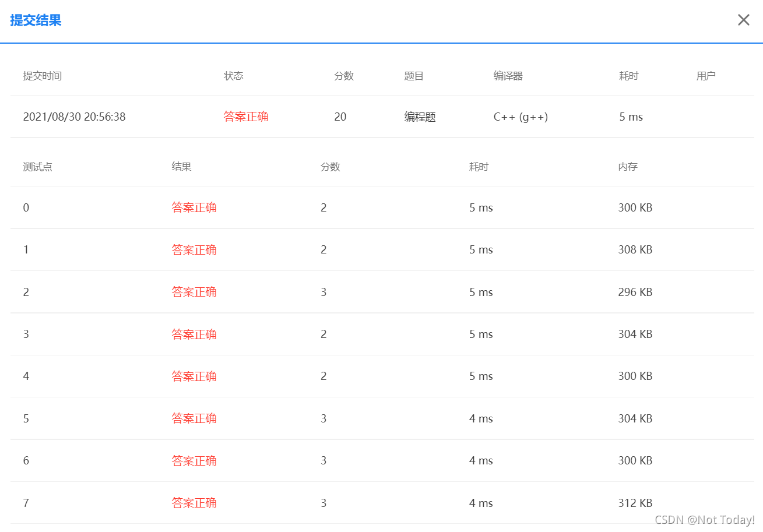Click the 提交结果 dialog title

35,20
